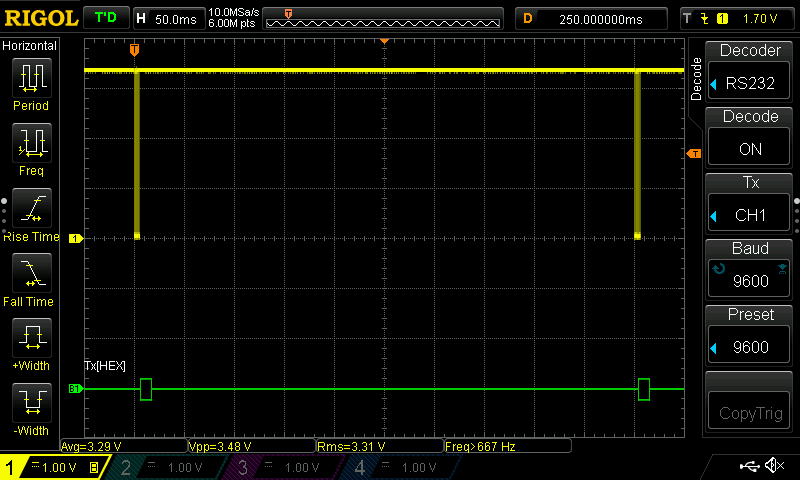The image size is (800, 480).
Task: Click the memory depth 6.00M pts readout
Action: (232, 23)
